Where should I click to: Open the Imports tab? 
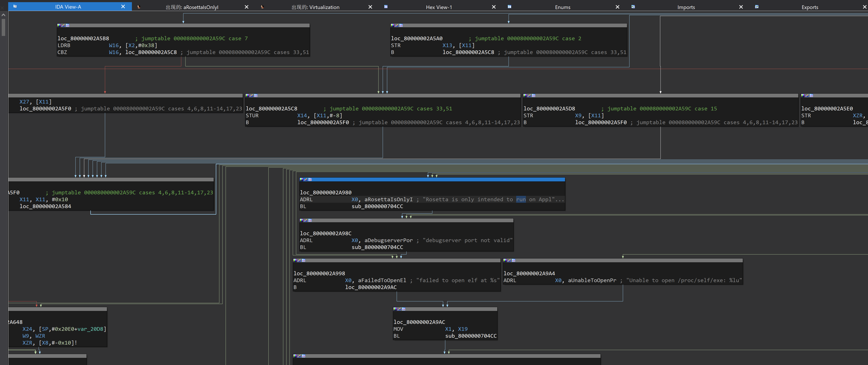pyautogui.click(x=686, y=7)
